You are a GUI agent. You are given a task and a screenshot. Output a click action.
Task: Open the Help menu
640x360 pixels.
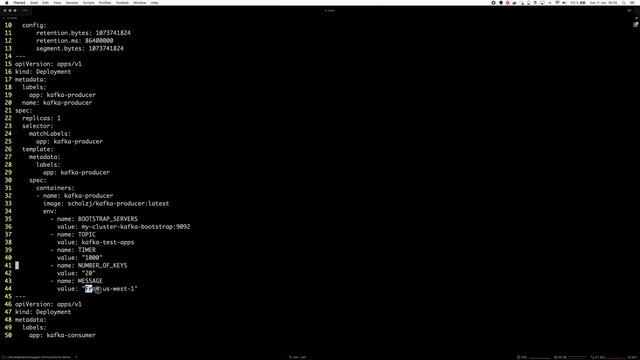[x=154, y=2]
